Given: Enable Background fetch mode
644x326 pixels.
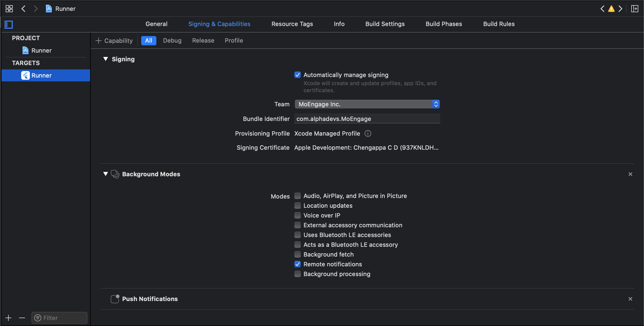Looking at the screenshot, I should coord(298,254).
